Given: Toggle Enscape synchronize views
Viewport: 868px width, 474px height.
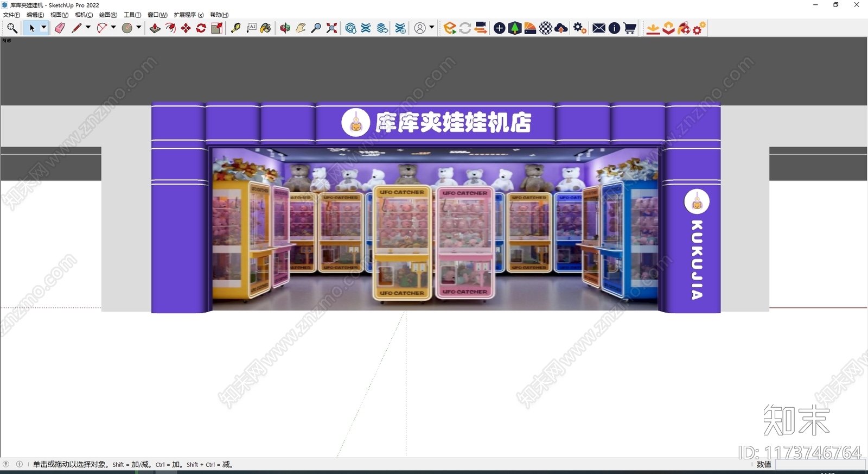Looking at the screenshot, I should pos(481,28).
